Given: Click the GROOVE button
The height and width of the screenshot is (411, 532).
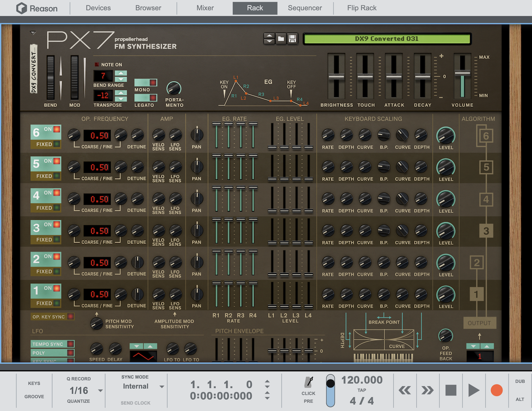Looking at the screenshot, I should (34, 397).
